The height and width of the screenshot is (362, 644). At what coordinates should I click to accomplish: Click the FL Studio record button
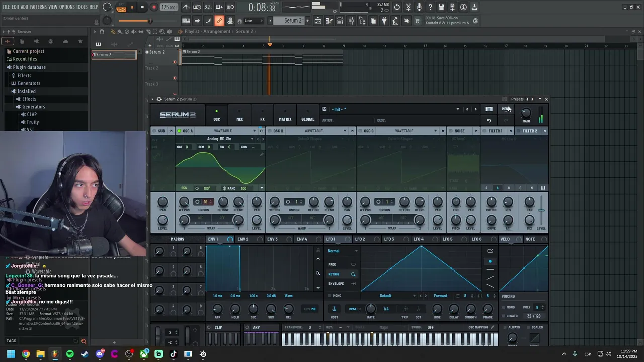point(154,7)
